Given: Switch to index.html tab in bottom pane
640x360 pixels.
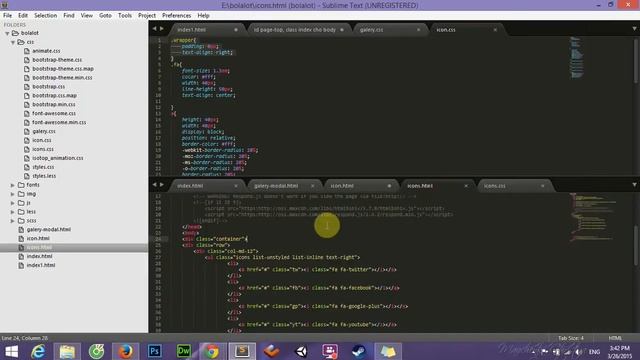Looking at the screenshot, I should (190, 186).
